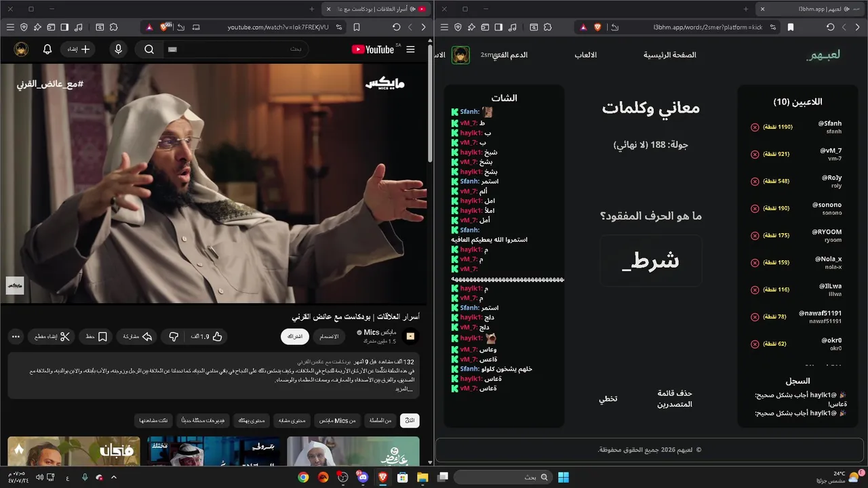
Task: Dislike the YouTube video
Action: tap(174, 336)
